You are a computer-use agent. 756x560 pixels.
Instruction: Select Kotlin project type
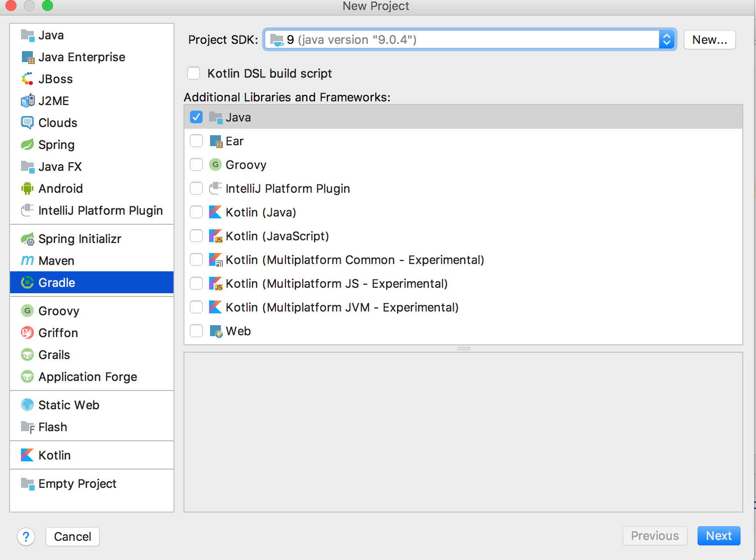[x=92, y=455]
